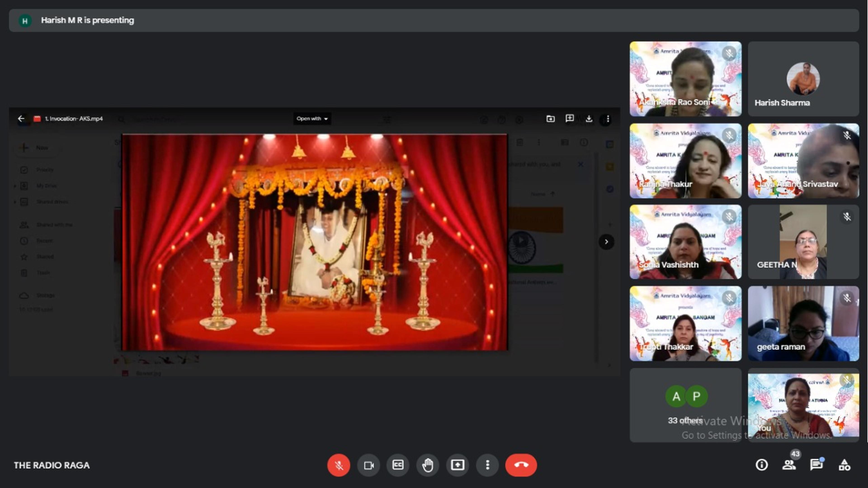Select Sonia Vashishth's video tile

(685, 242)
